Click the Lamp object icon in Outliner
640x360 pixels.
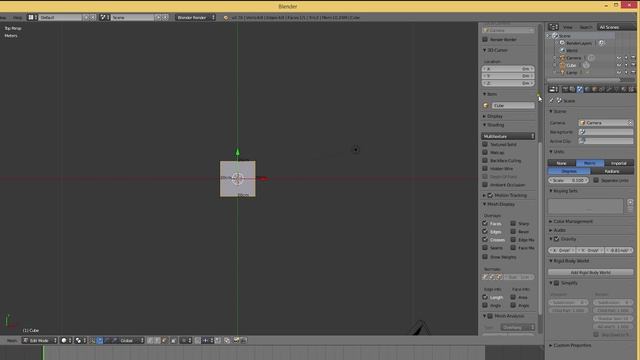click(x=562, y=73)
